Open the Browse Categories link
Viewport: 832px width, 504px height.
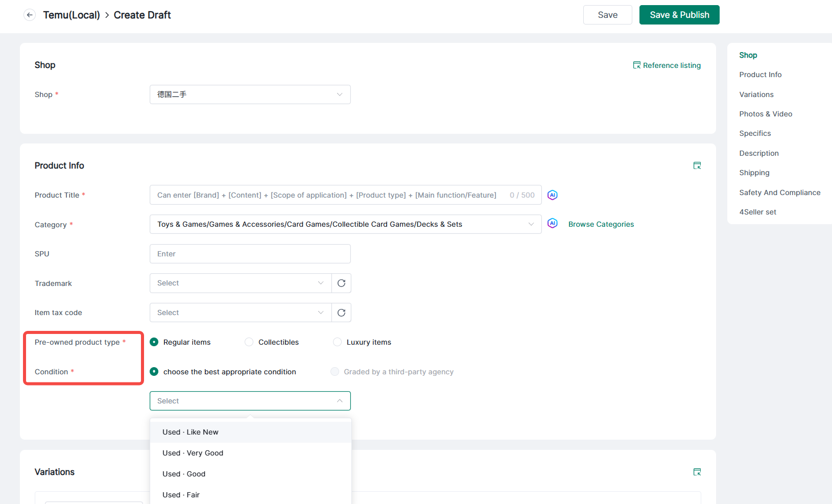(x=601, y=224)
